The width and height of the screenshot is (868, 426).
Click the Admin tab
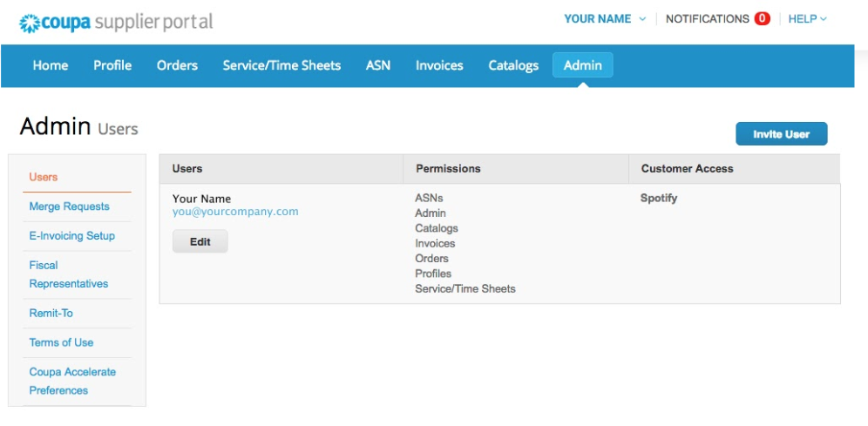click(x=582, y=65)
